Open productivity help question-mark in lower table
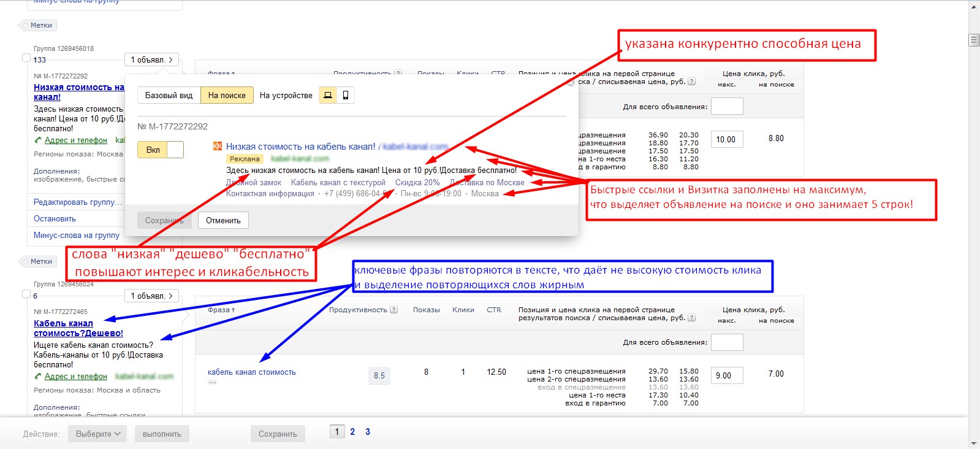The width and height of the screenshot is (980, 449). click(x=394, y=310)
